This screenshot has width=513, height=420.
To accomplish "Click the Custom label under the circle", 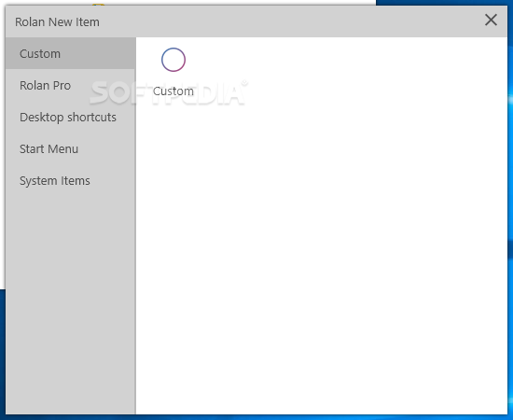I will coord(173,91).
